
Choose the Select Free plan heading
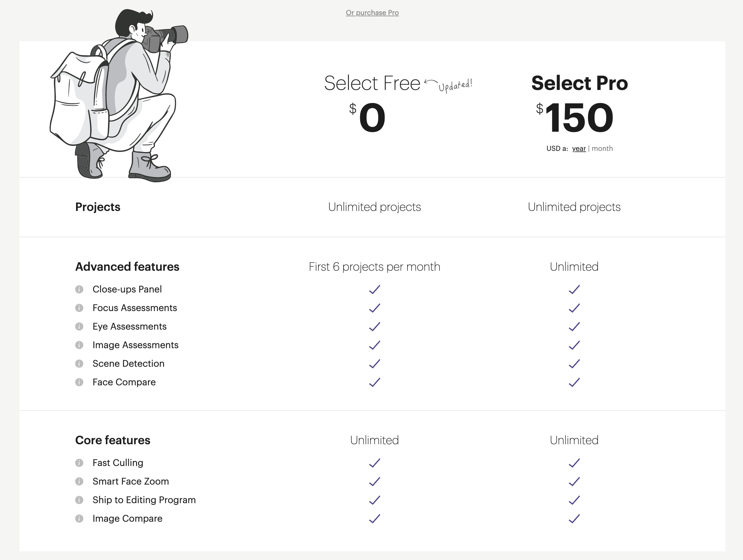[x=372, y=83]
